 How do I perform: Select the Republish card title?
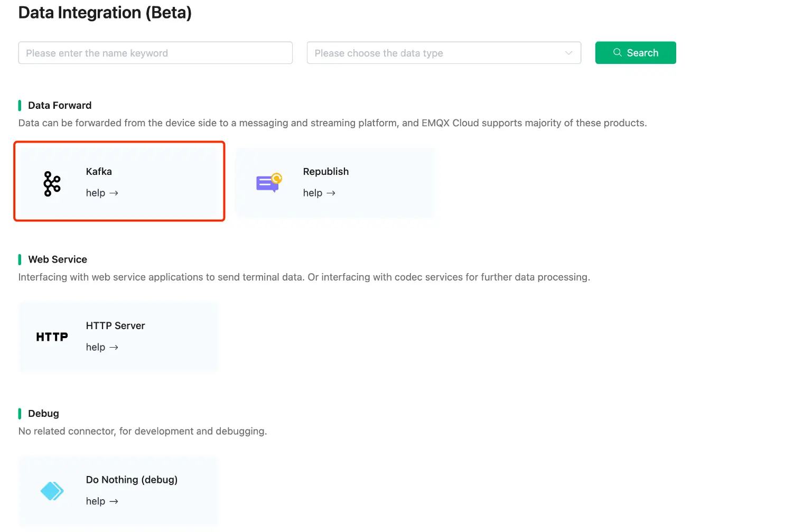point(326,172)
